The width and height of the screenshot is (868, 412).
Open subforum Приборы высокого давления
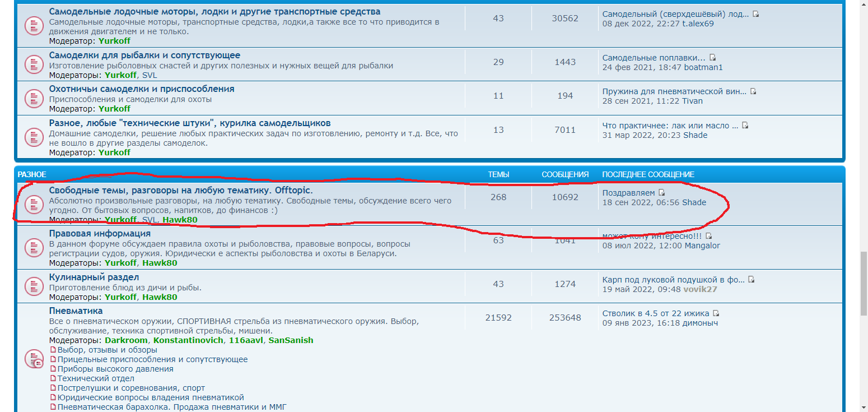point(115,369)
